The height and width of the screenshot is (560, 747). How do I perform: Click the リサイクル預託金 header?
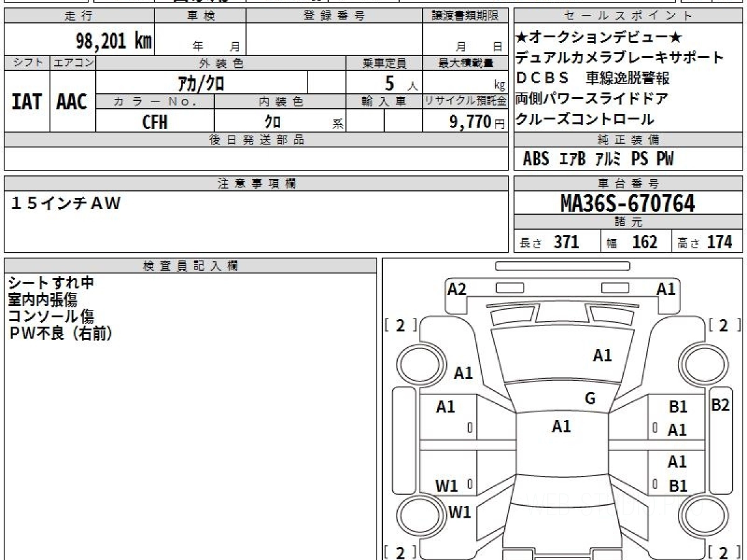coord(466,101)
